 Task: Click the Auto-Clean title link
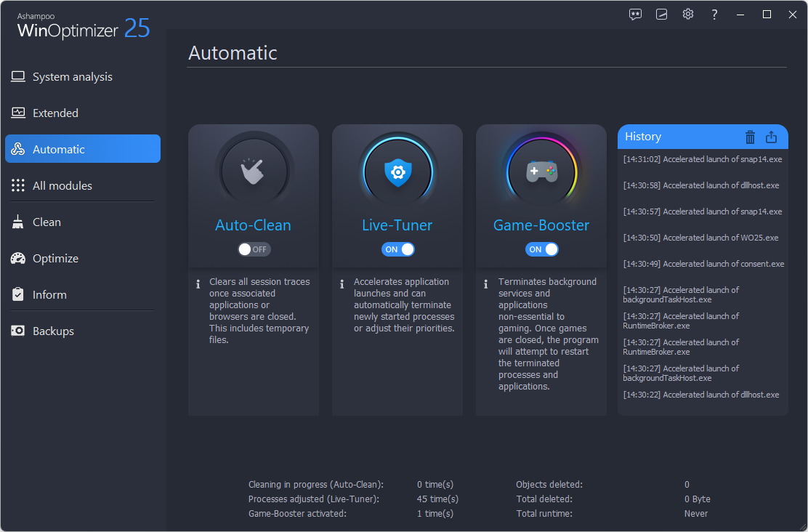pos(253,225)
